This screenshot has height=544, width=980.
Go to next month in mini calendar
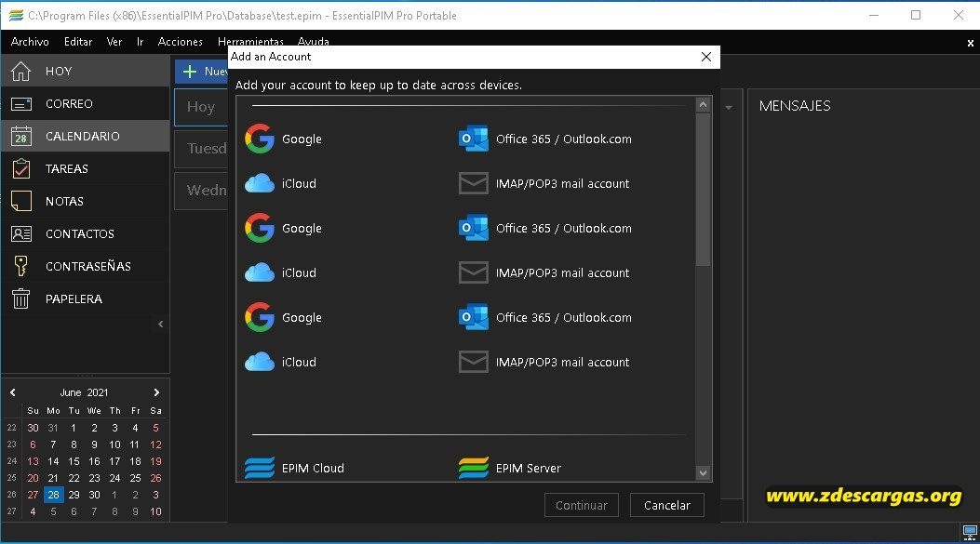coord(156,392)
